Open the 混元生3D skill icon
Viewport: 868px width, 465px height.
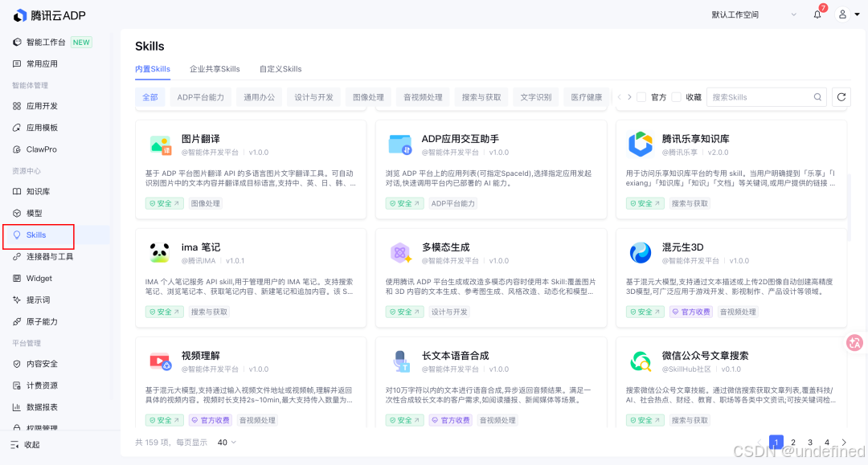(641, 253)
